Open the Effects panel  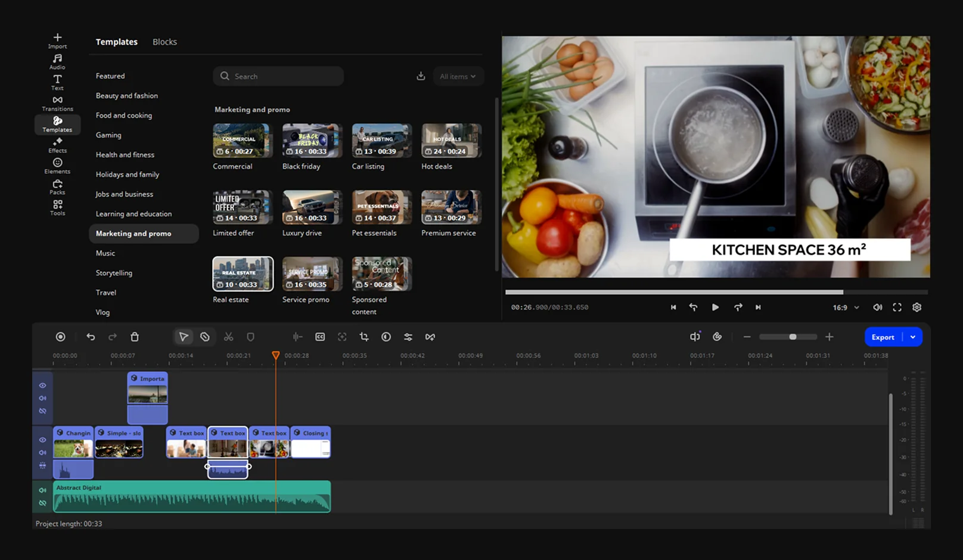click(57, 145)
